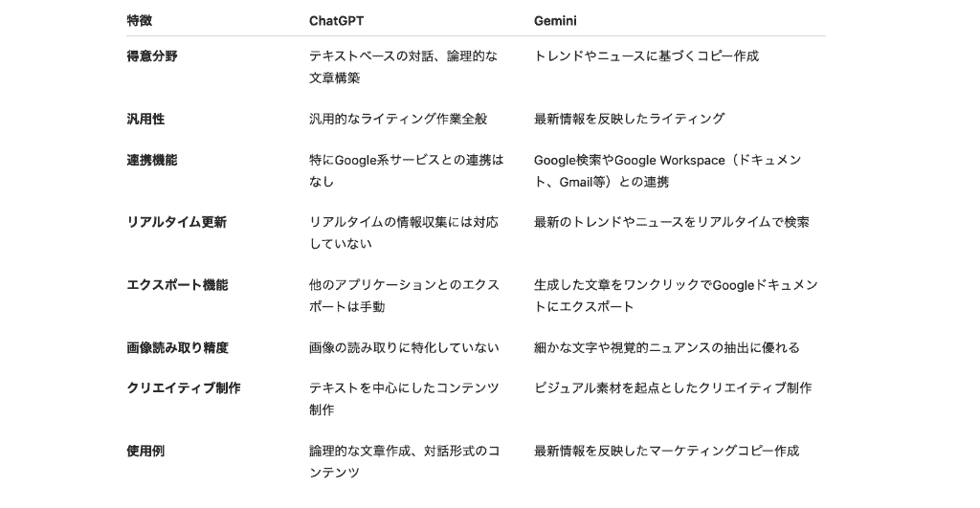This screenshot has height=508, width=980.
Task: Click Gemini cell about Googleドキュメント export
Action: (x=676, y=296)
